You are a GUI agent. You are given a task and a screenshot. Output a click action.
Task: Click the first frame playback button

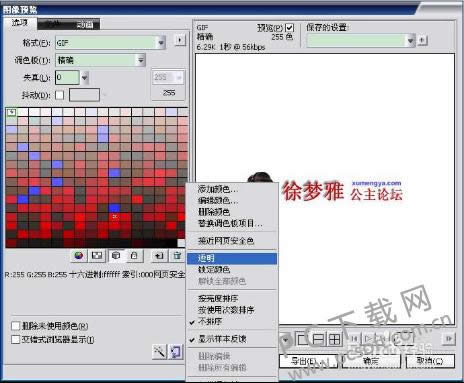(x=355, y=339)
